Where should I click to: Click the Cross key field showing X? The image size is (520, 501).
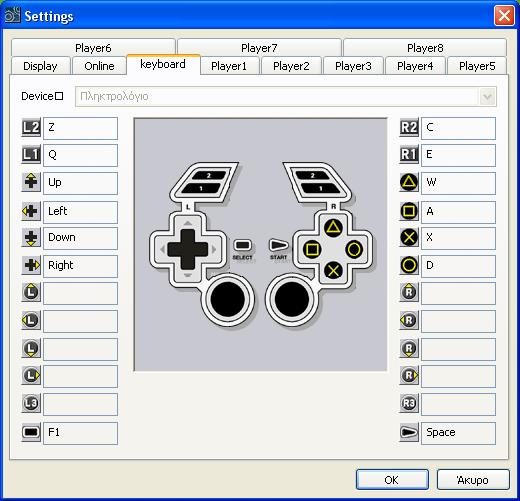tap(458, 238)
